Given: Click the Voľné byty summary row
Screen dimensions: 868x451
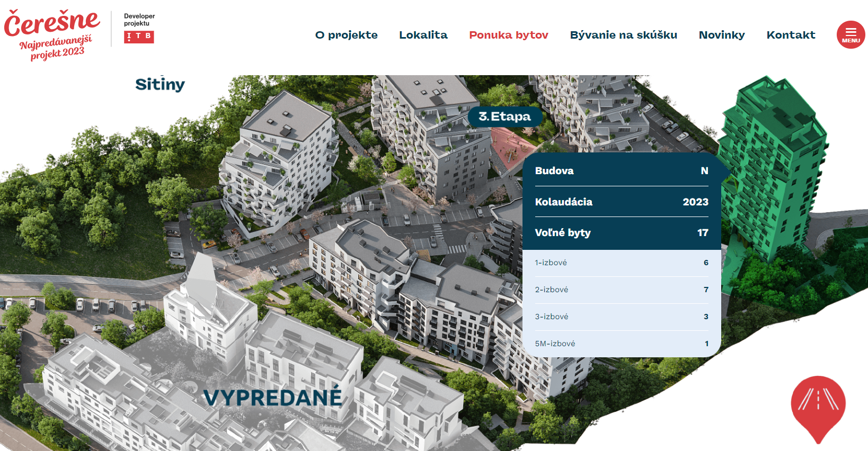Looking at the screenshot, I should (621, 233).
